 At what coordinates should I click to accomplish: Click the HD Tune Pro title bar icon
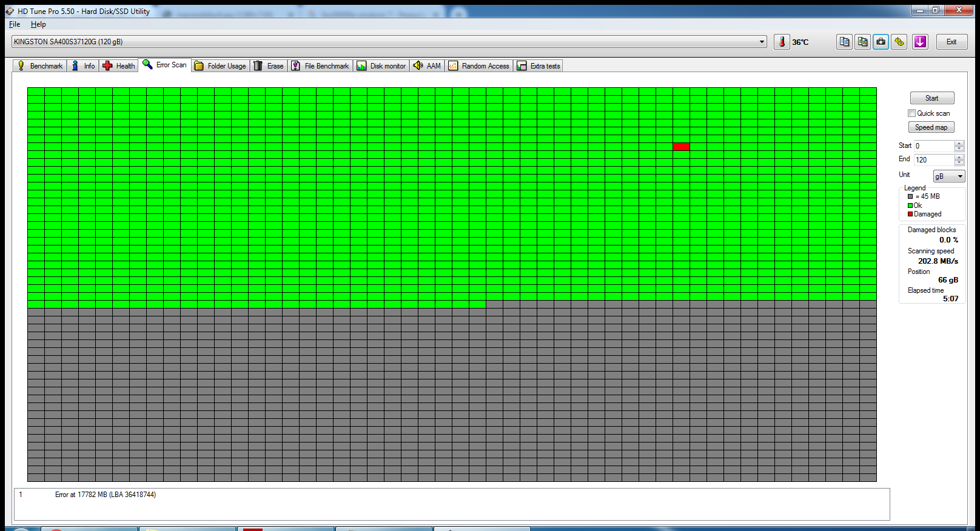tap(10, 11)
